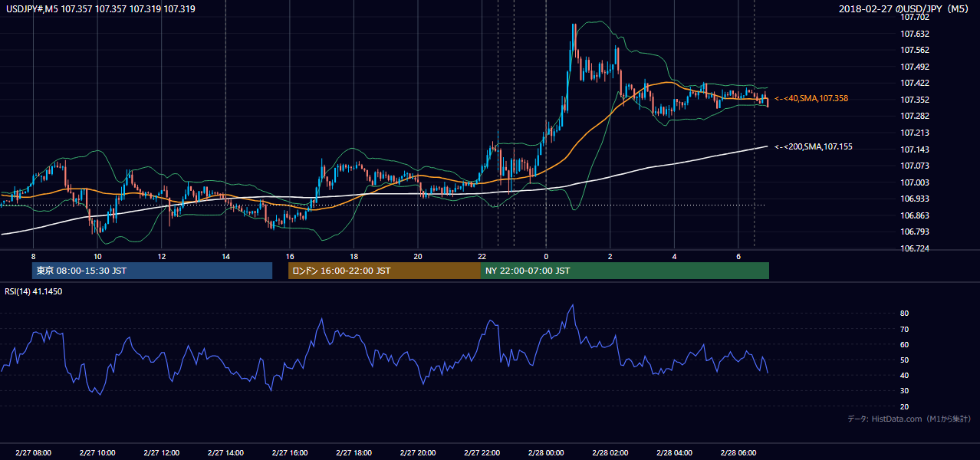The image size is (980, 460).
Task: Click price axis value 106.724
Action: click(x=913, y=248)
